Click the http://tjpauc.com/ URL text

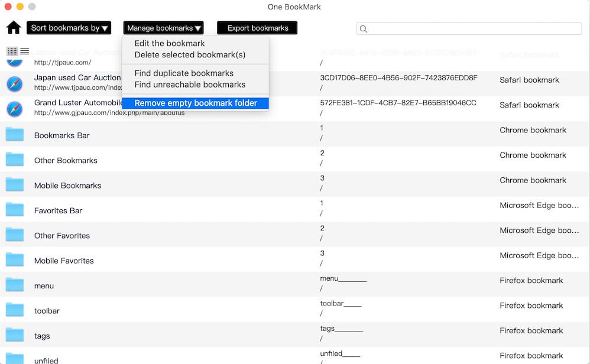(x=63, y=63)
